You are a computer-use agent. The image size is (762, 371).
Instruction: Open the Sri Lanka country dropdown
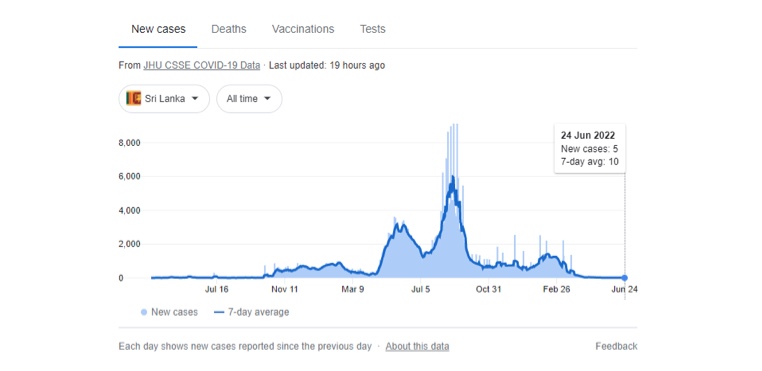click(164, 99)
